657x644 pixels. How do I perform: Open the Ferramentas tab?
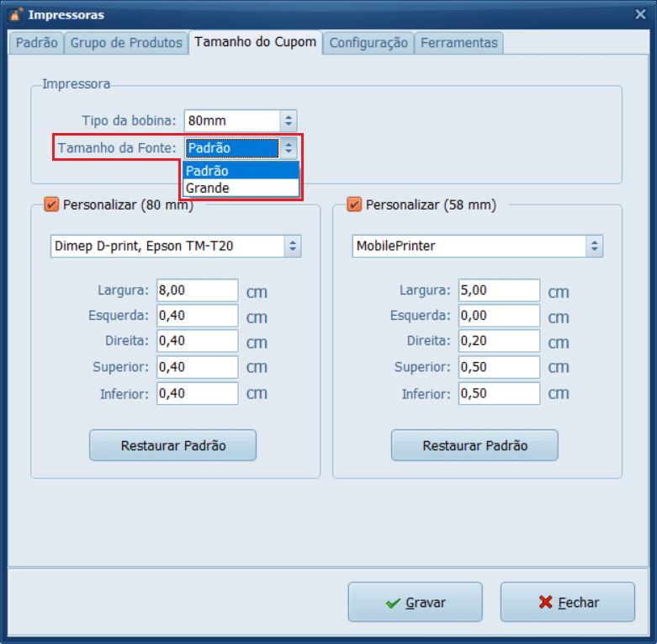coord(458,43)
